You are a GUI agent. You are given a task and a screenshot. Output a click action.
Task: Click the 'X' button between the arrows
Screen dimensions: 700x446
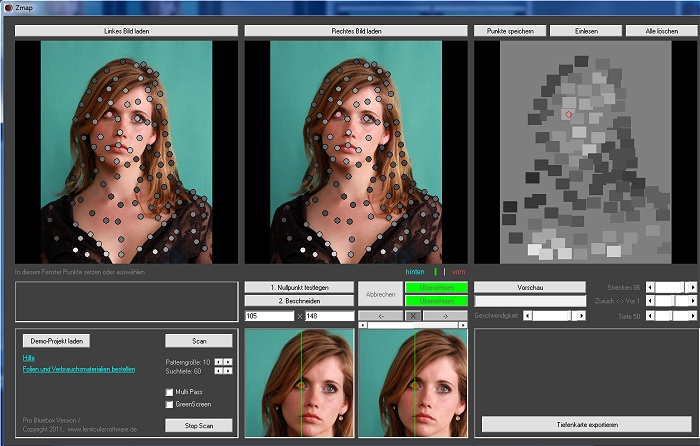click(x=411, y=316)
